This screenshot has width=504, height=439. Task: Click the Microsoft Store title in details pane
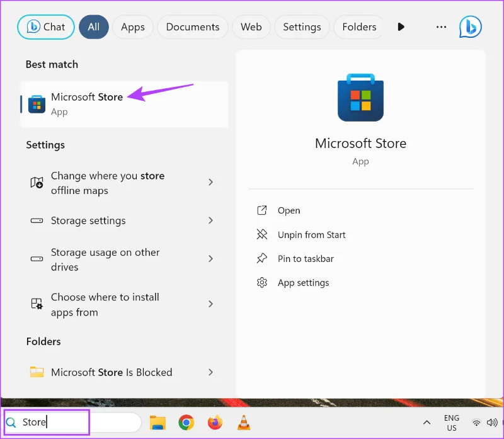[x=360, y=144]
